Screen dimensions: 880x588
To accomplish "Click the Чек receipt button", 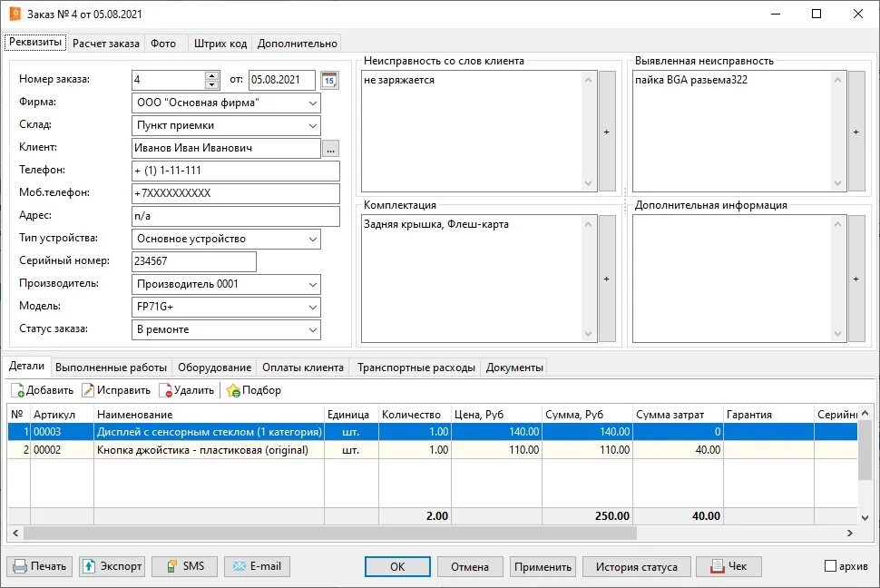I will coord(728,566).
